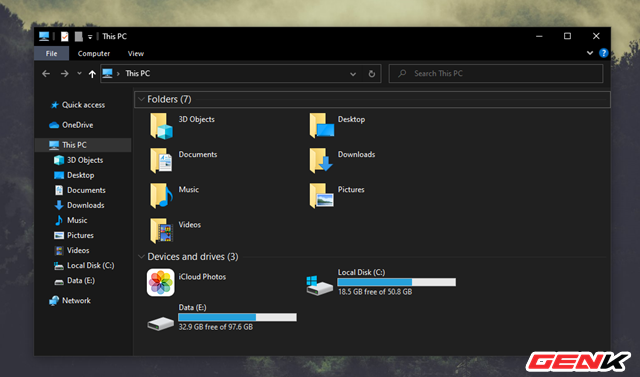This screenshot has width=640, height=377.
Task: Click the Properties icon in quick access toolbar
Action: pyautogui.click(x=64, y=37)
